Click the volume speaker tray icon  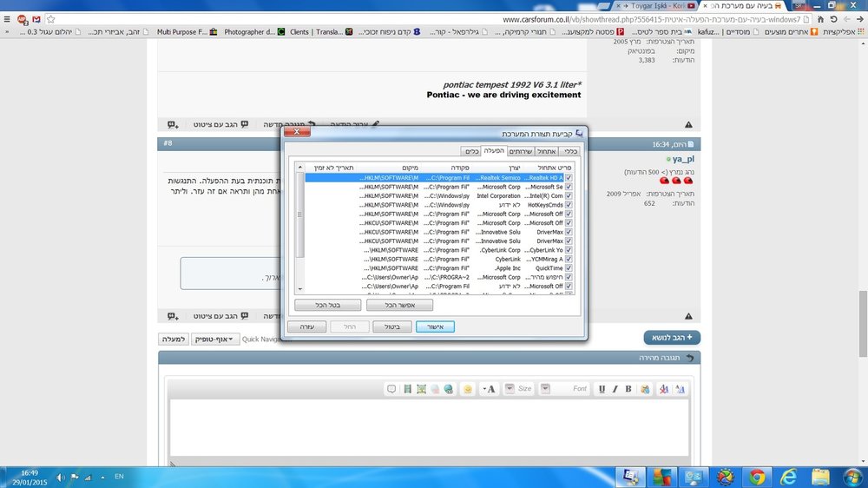(61, 477)
